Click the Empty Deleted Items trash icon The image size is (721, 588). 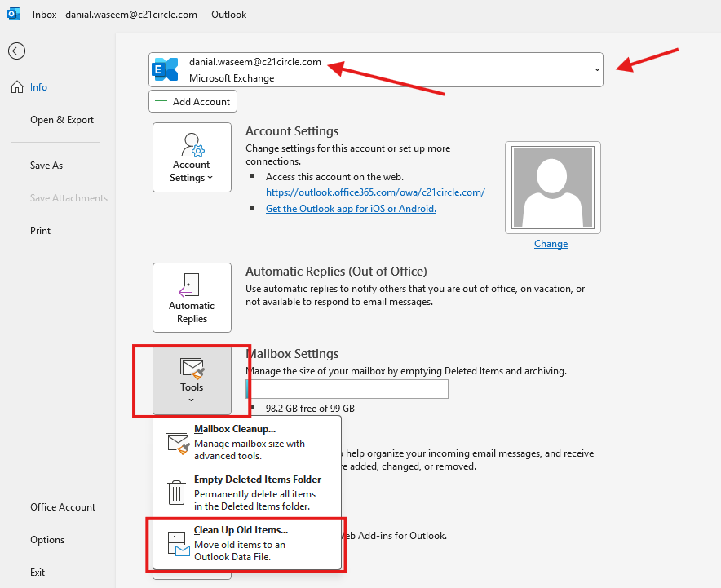coord(177,492)
